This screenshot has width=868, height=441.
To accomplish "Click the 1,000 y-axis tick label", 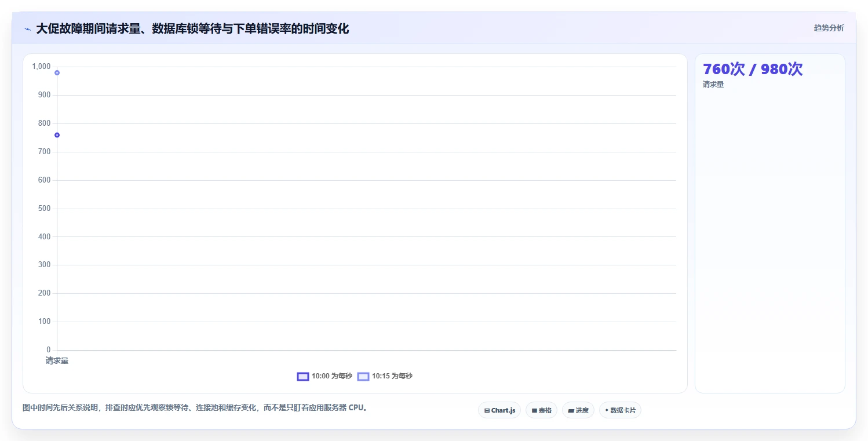I will pos(42,67).
